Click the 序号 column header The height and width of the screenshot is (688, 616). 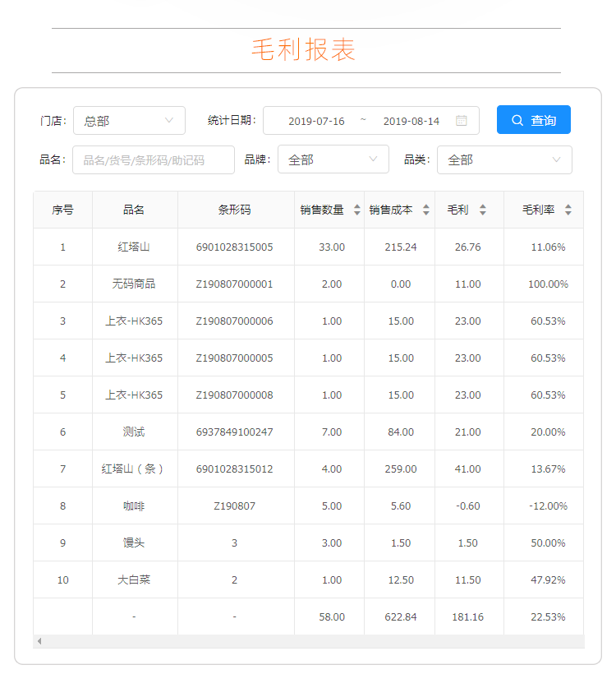62,210
